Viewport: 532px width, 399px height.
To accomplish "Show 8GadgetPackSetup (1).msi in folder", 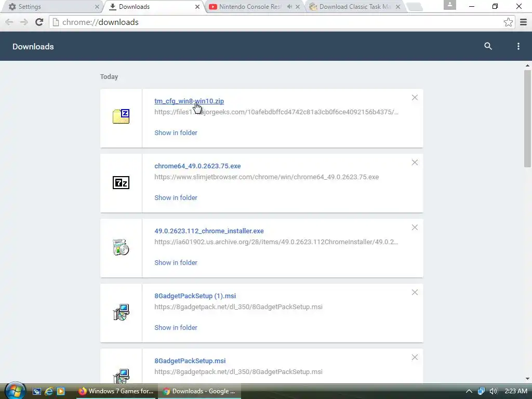I will pos(176,327).
